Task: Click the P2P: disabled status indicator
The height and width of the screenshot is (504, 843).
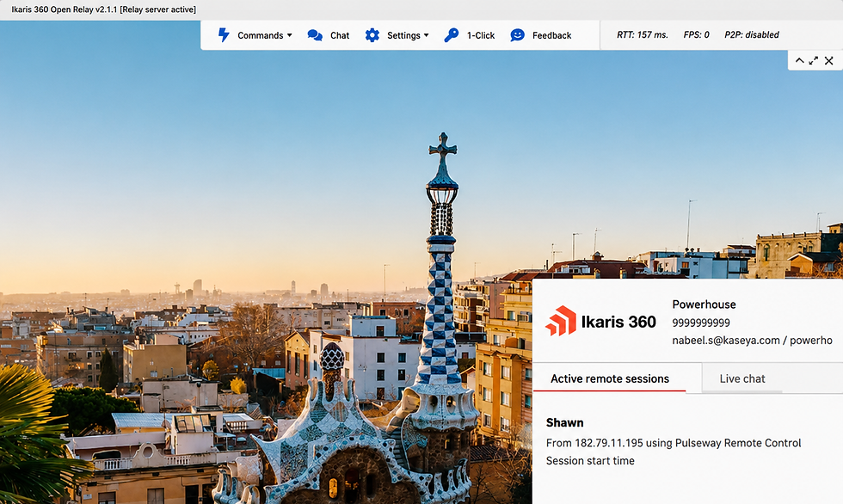Action: 752,35
